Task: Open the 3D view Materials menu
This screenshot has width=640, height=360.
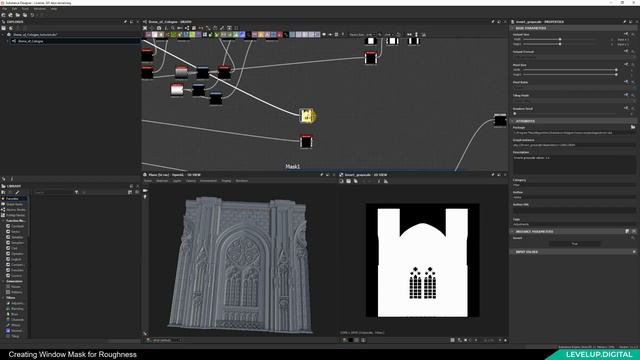Action: (x=162, y=181)
